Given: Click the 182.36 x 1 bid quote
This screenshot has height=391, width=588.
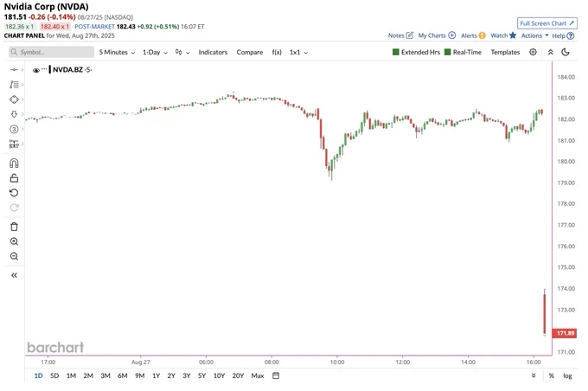Looking at the screenshot, I should click(x=20, y=27).
